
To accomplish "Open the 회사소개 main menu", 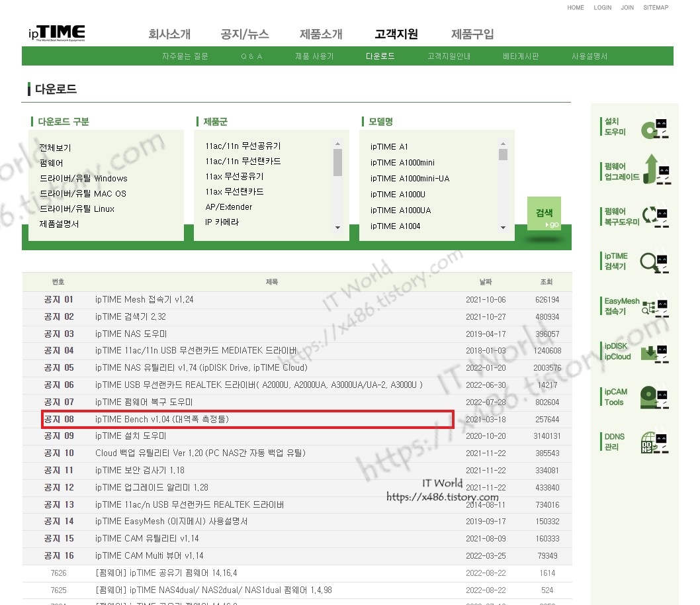I will 169,34.
